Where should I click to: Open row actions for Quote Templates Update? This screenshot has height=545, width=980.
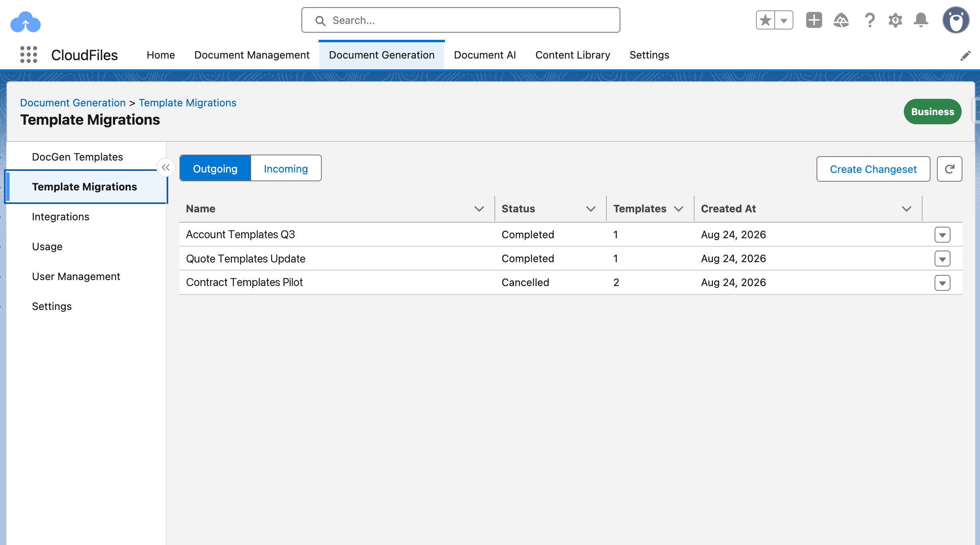[943, 259]
